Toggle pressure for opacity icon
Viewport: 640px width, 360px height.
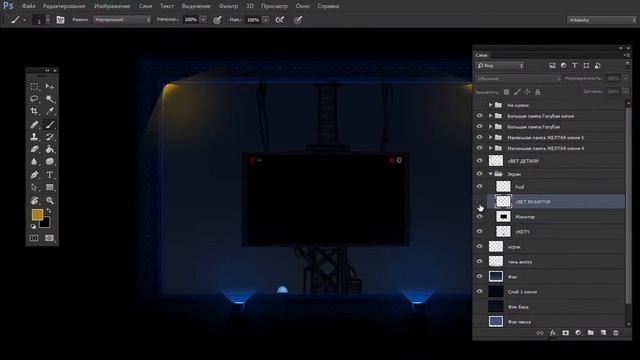point(217,20)
